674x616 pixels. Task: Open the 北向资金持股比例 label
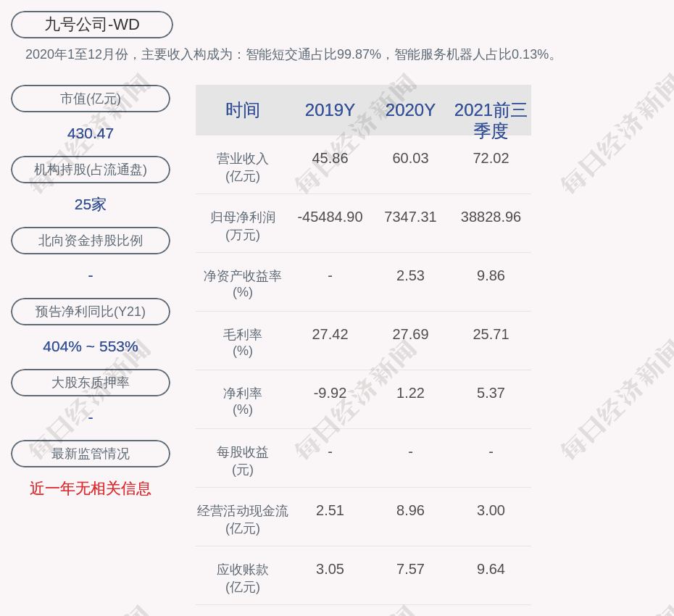pyautogui.click(x=91, y=241)
